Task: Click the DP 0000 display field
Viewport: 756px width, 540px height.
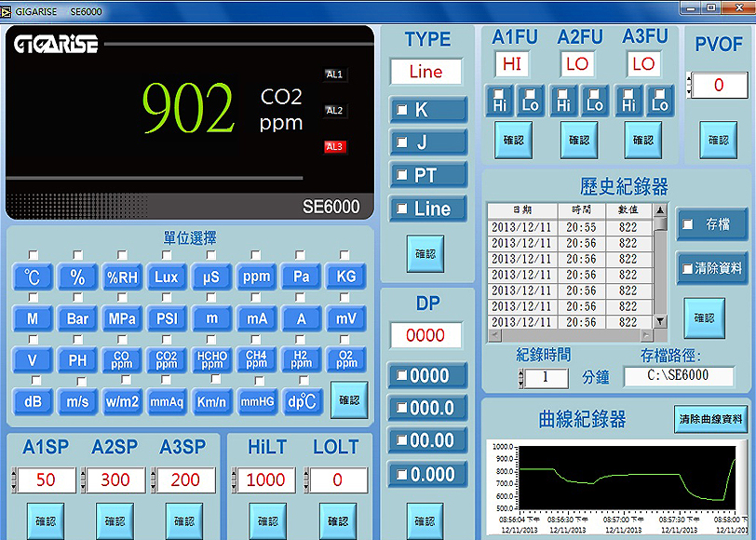Action: [425, 335]
